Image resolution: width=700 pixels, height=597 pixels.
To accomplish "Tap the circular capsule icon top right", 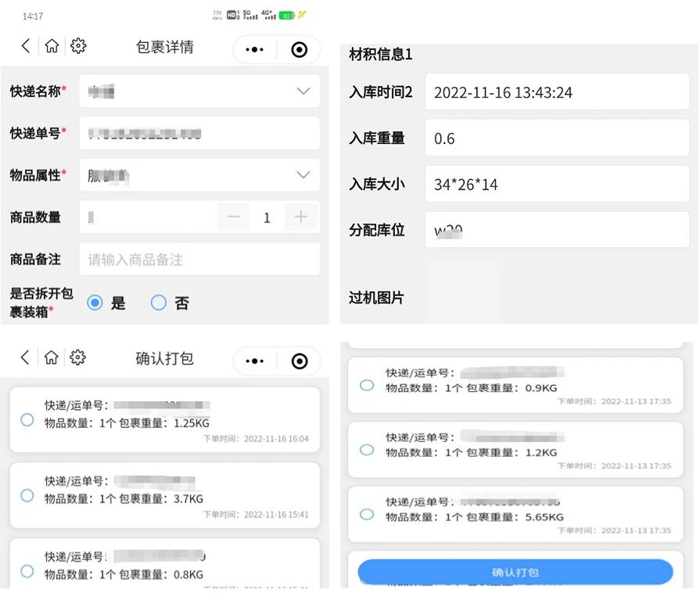I will [300, 49].
